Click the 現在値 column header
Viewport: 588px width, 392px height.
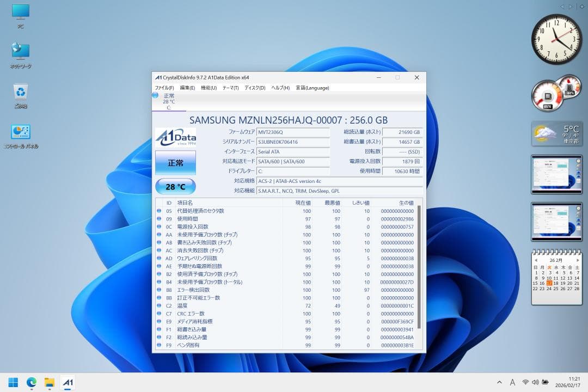pyautogui.click(x=298, y=203)
